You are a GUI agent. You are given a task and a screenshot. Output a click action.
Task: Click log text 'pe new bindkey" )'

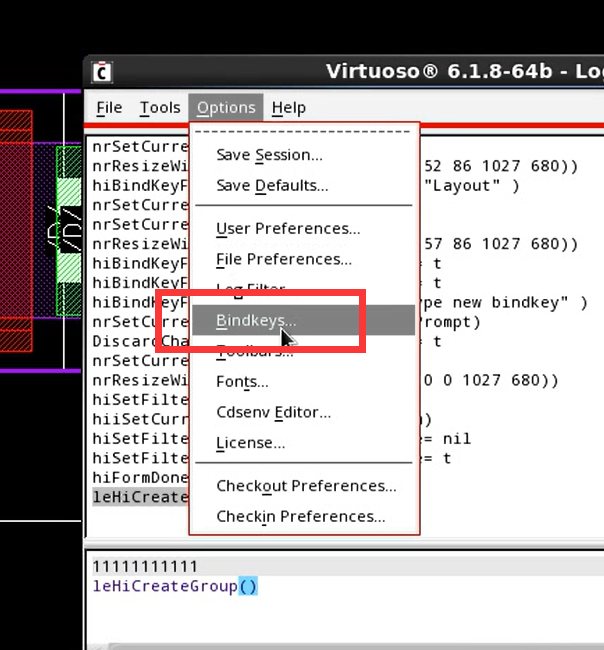(505, 303)
